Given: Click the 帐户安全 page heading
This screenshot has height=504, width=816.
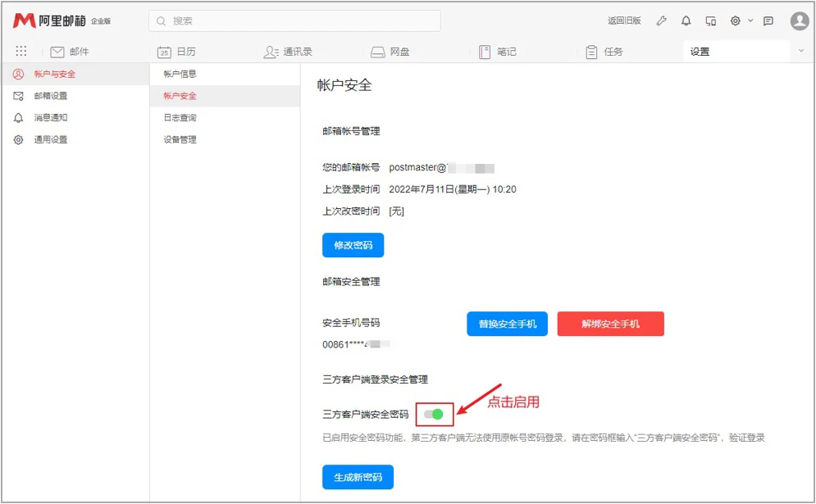Looking at the screenshot, I should pyautogui.click(x=344, y=85).
